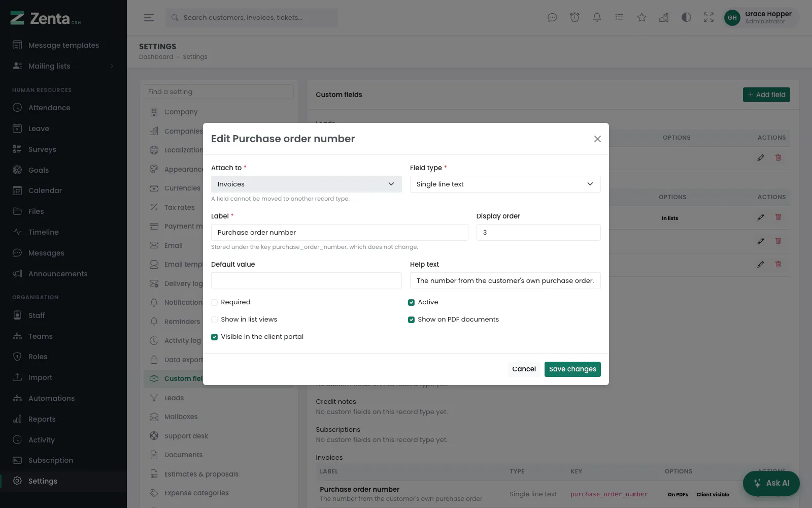Click the Default value input

click(x=307, y=280)
